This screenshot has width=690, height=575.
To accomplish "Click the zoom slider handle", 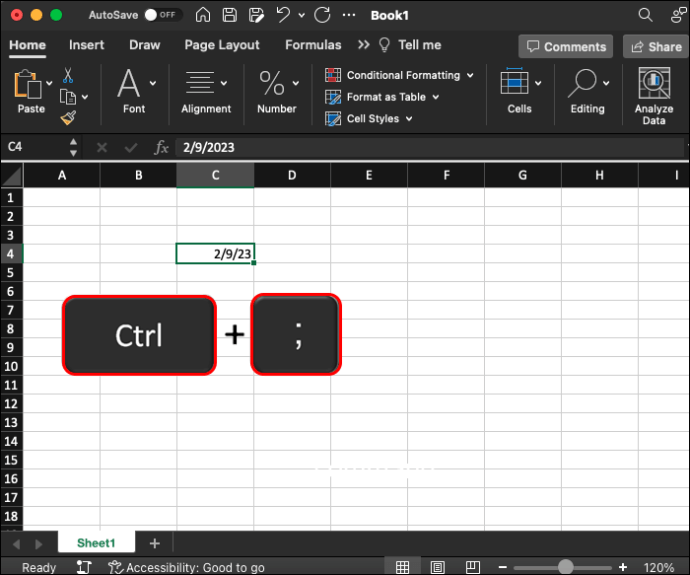I will (565, 567).
